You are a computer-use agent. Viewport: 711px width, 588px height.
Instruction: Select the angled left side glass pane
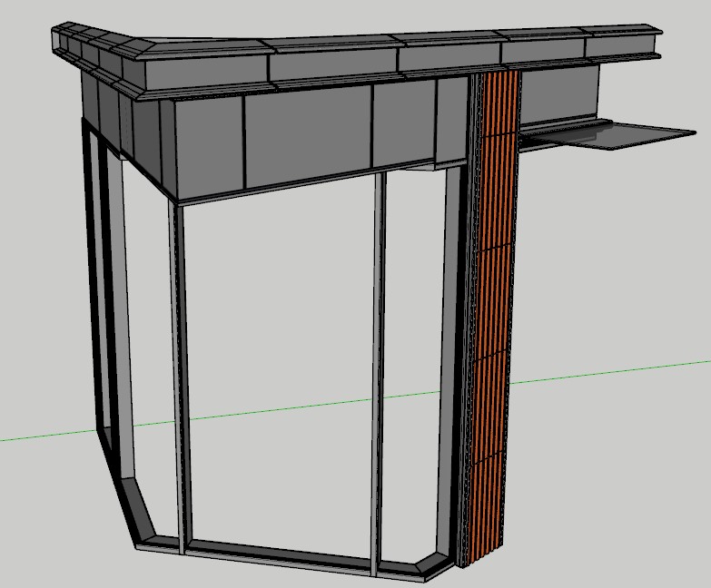[147, 345]
